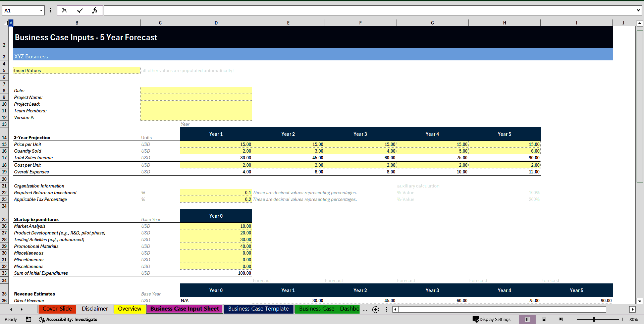Expand the formula bar with its dropdown arrow

[638, 10]
